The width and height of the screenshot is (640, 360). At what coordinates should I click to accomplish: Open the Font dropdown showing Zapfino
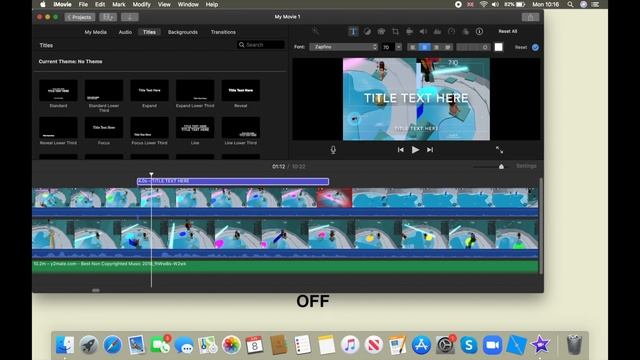(x=344, y=47)
